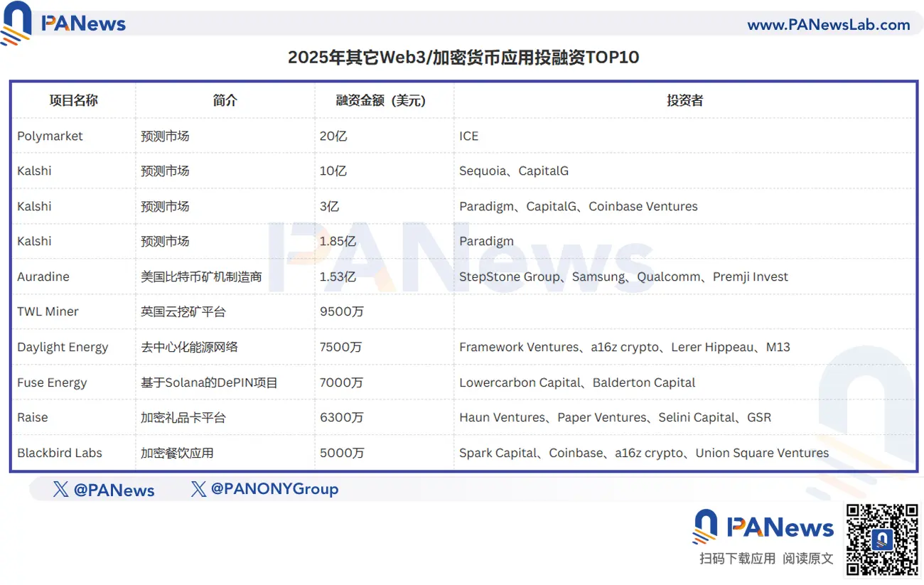Image resolution: width=924 pixels, height=585 pixels.
Task: Click the bottom PANews logo icon
Action: pyautogui.click(x=705, y=527)
